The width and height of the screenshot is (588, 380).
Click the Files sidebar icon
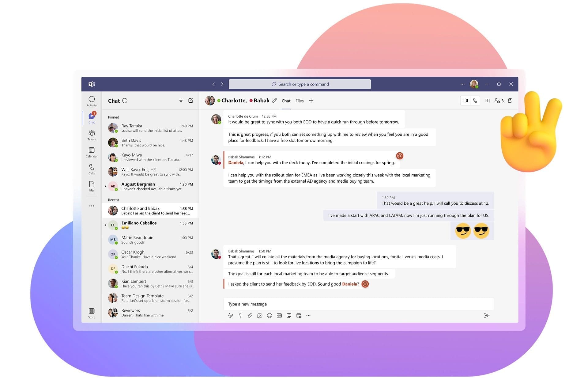coord(91,186)
